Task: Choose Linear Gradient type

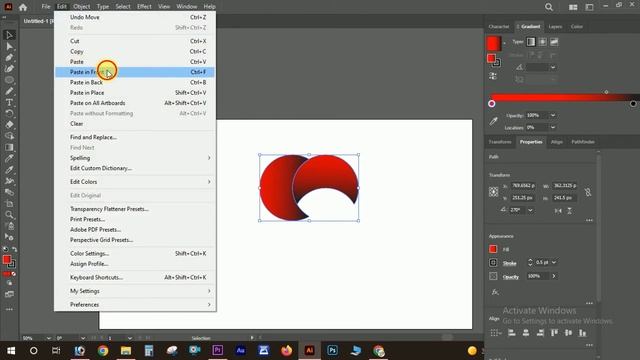Action: [531, 42]
